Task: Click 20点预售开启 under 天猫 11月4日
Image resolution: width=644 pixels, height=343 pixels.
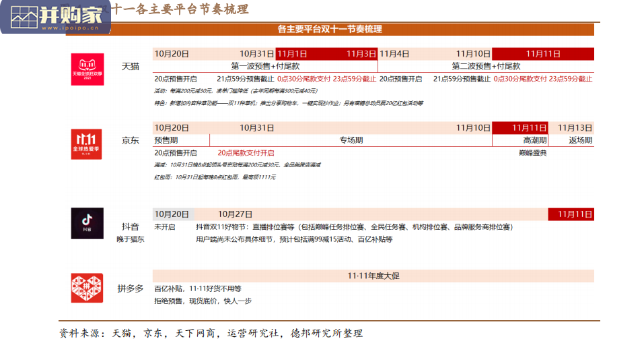Action: click(x=400, y=79)
